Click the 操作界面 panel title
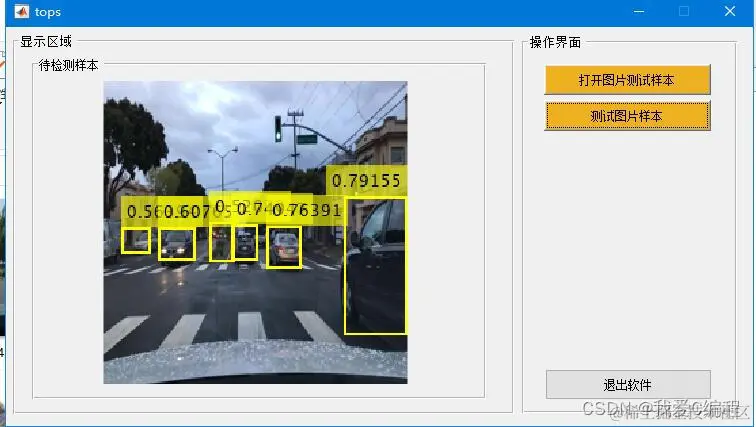Viewport: 756px width, 427px height. [555, 42]
